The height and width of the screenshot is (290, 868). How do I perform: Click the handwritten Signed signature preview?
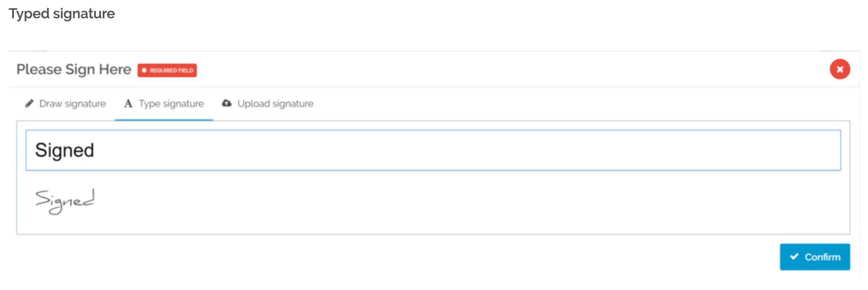pos(64,200)
